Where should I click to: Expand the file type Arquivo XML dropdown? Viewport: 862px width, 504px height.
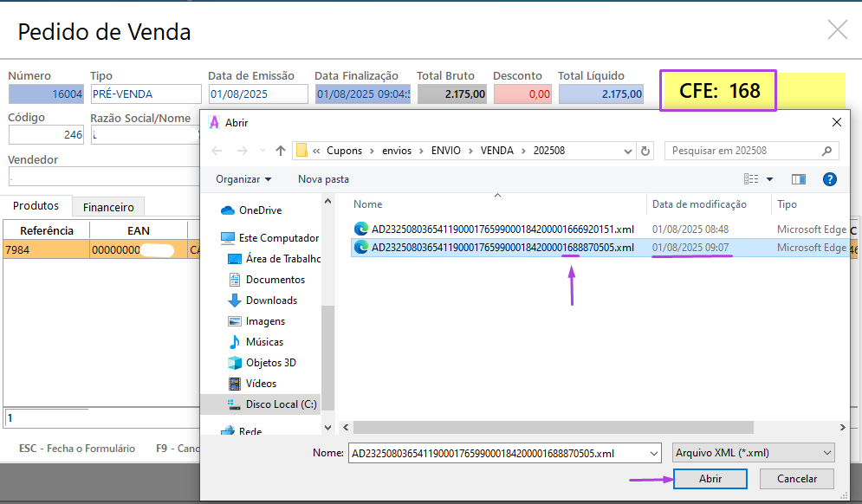tap(753, 453)
